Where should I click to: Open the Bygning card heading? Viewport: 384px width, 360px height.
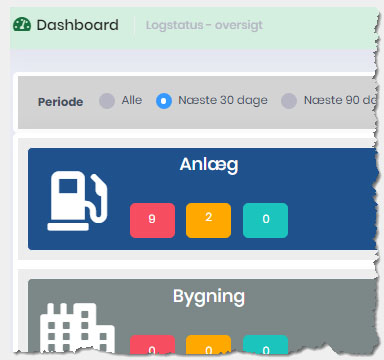coord(209,297)
